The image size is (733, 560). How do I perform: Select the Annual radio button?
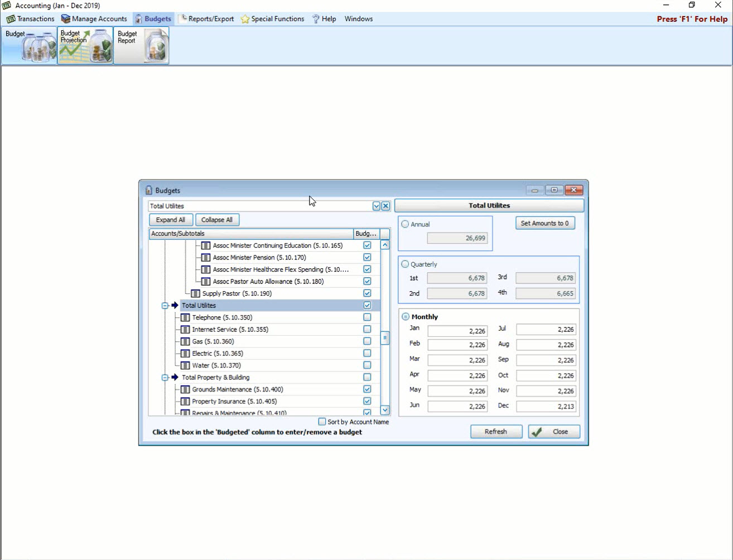(404, 224)
